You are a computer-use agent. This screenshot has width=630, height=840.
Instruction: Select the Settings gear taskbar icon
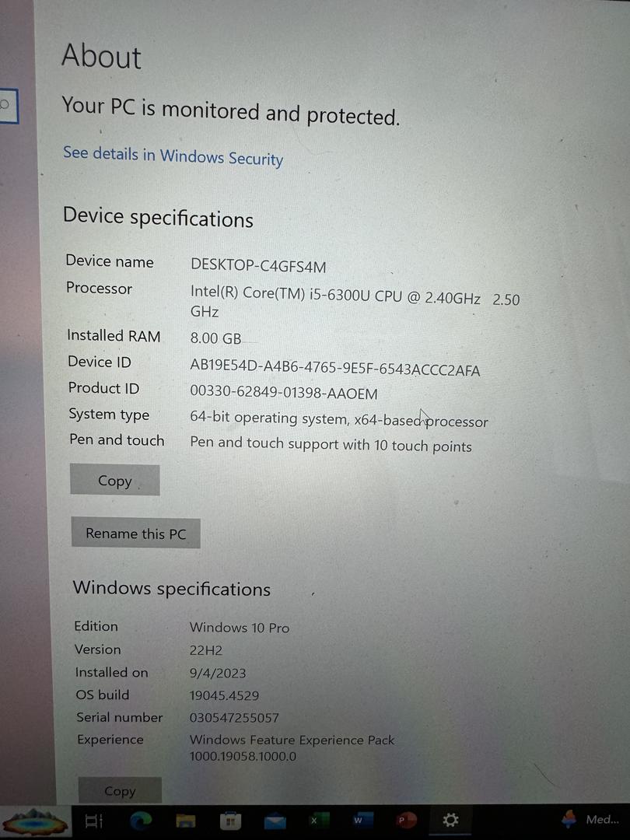450,821
